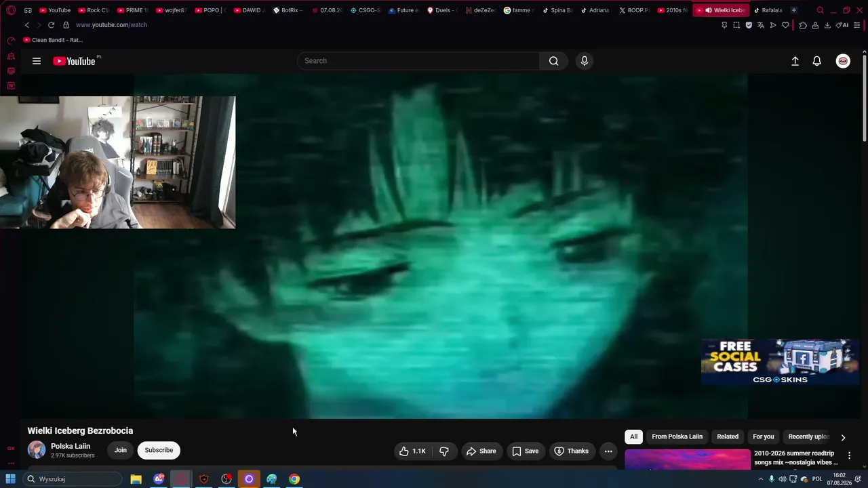Take a page snapshot from the toolbar
The image size is (868, 488).
(736, 25)
